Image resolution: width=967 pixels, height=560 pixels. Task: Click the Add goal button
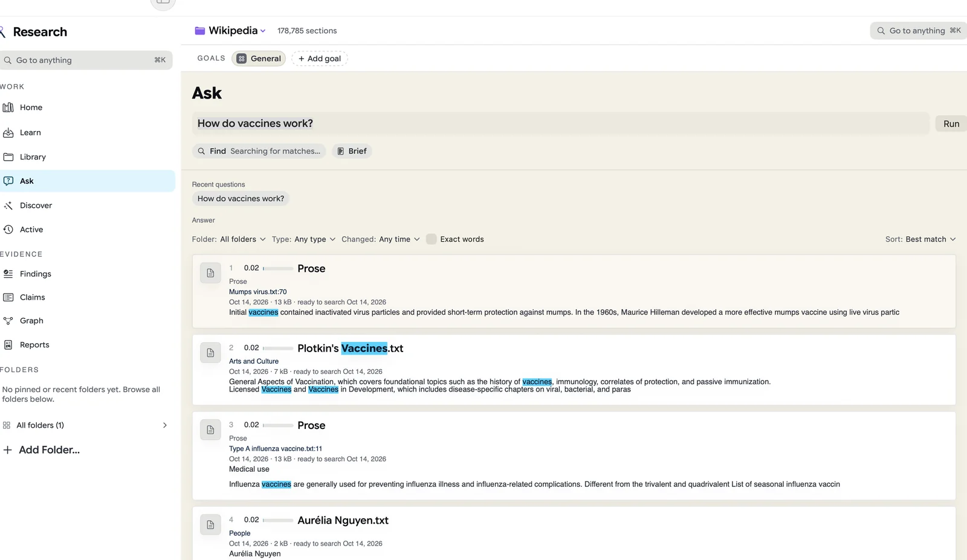pyautogui.click(x=320, y=59)
